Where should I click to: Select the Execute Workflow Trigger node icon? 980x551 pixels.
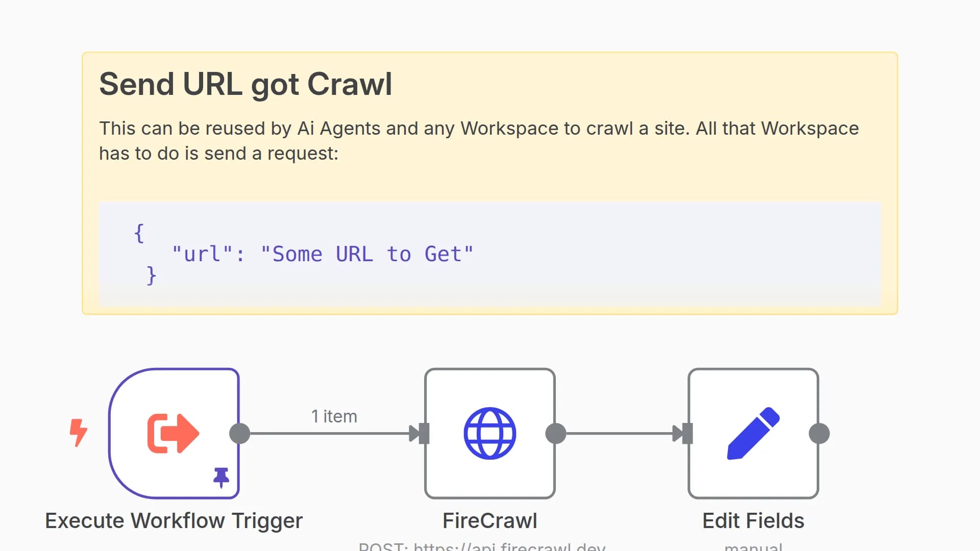[174, 434]
